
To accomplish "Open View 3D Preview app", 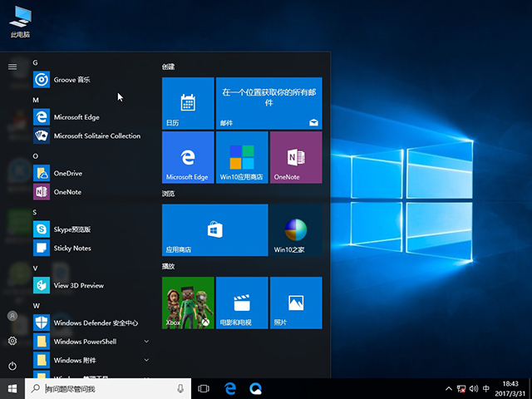I will [x=78, y=285].
